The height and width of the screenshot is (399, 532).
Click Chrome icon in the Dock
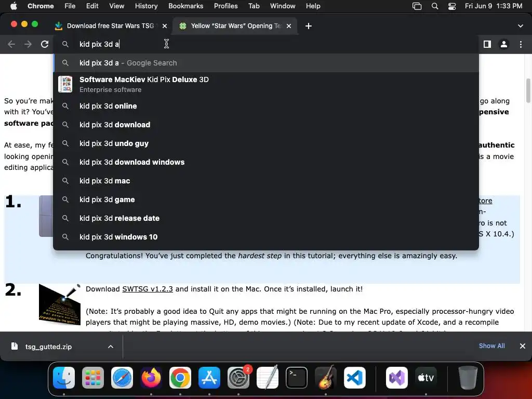[180, 378]
